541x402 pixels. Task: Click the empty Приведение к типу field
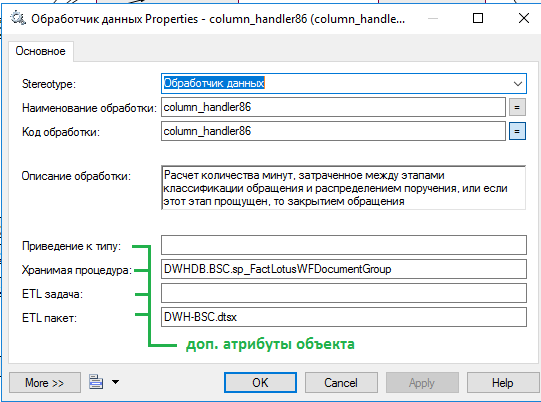tap(344, 245)
